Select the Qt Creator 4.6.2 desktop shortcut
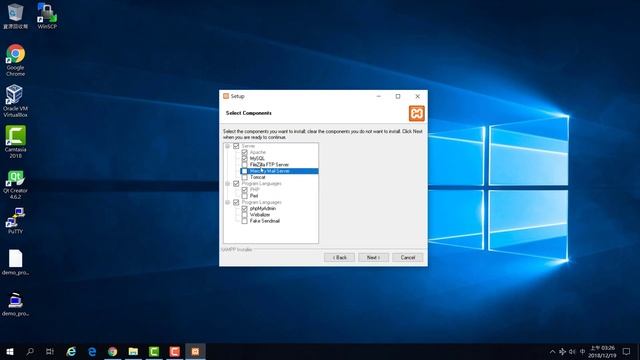This screenshot has width=640, height=360. click(x=15, y=184)
